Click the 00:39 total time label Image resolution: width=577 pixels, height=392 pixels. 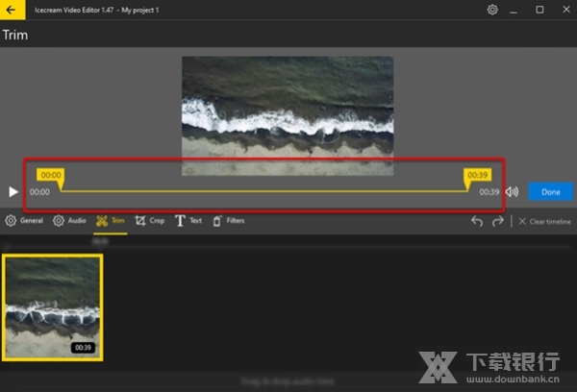point(489,192)
